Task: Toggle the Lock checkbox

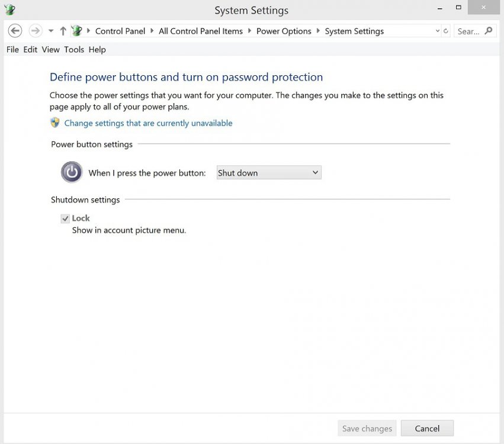Action: pos(65,218)
